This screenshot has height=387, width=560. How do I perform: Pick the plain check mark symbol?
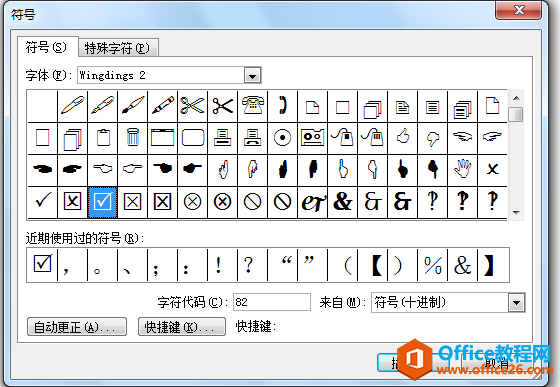click(42, 202)
